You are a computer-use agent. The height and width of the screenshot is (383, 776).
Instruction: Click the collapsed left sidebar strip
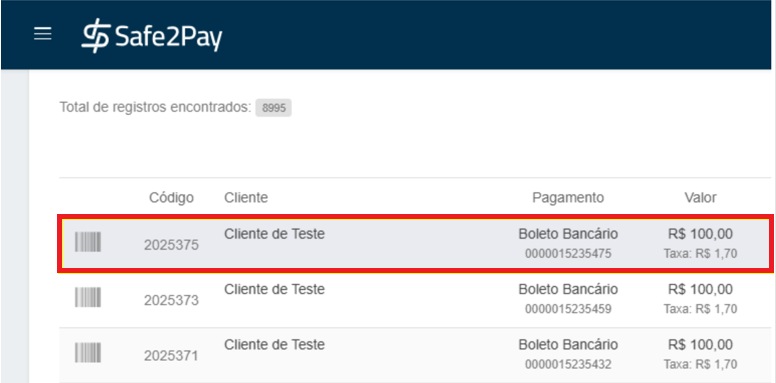15,226
